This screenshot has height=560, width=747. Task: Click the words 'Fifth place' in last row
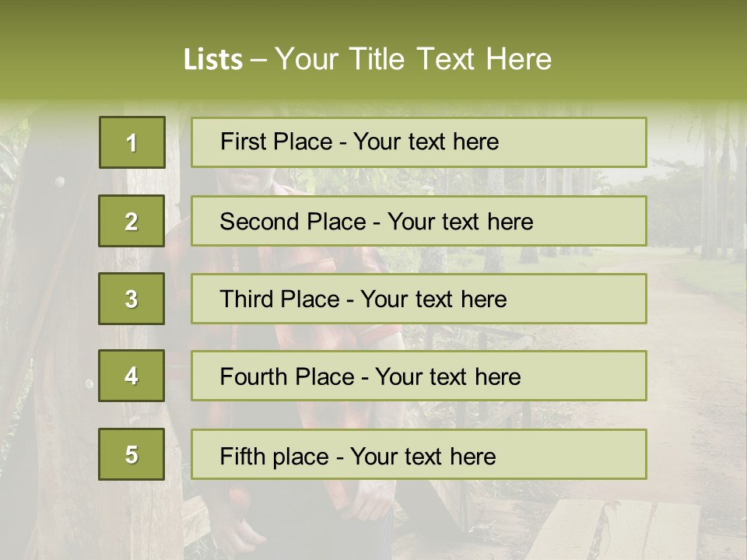coord(275,457)
